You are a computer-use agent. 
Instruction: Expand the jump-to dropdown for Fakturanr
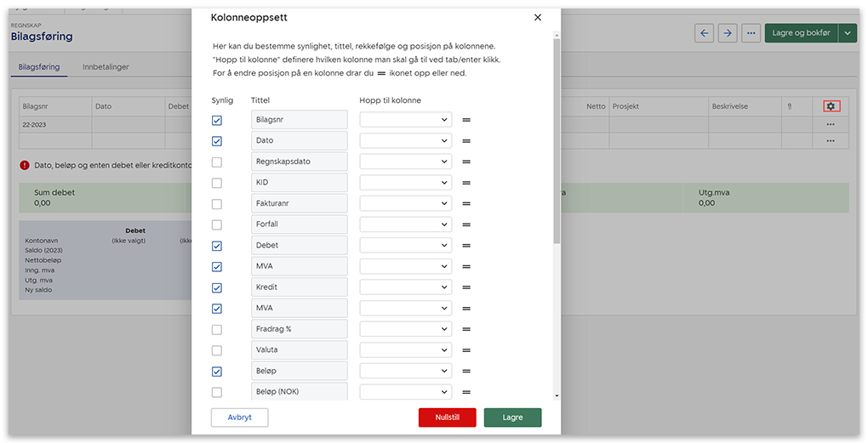click(405, 204)
